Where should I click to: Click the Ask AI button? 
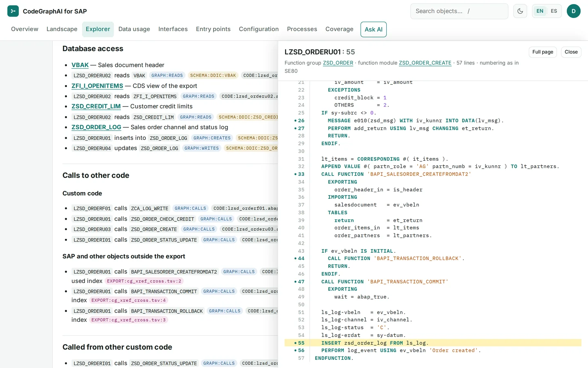click(373, 29)
